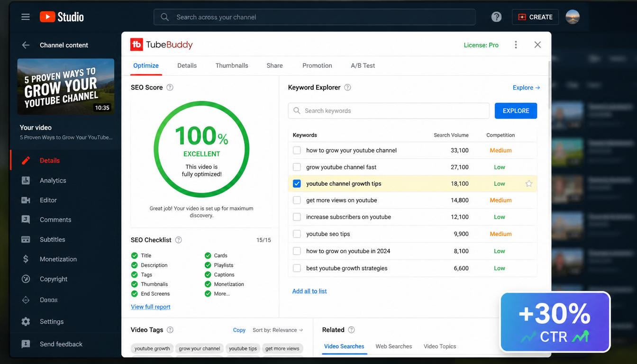Switch to the Optimize tab
This screenshot has width=637, height=364.
pos(146,65)
